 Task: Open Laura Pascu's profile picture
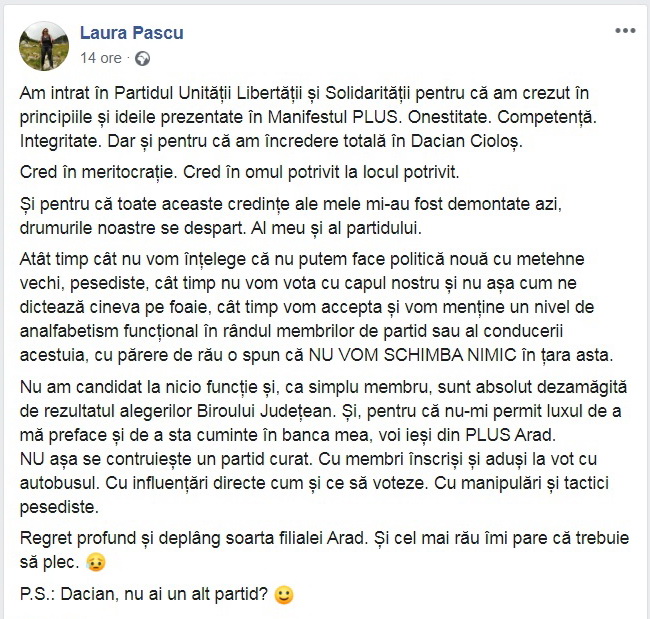(x=44, y=46)
